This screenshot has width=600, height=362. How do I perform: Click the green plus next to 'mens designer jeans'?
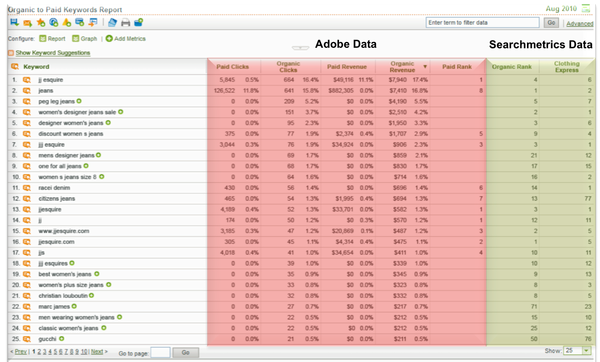tap(99, 155)
